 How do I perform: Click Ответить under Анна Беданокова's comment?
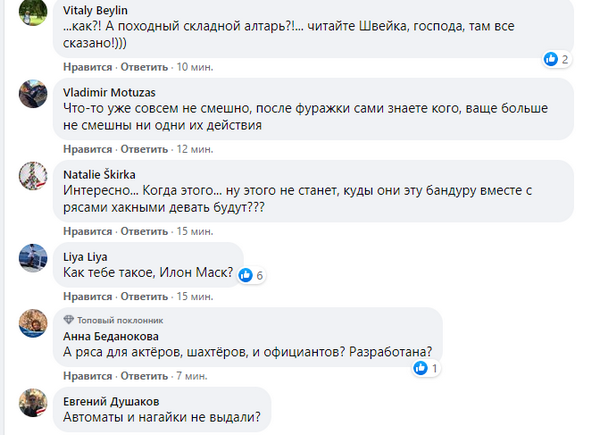click(x=144, y=375)
